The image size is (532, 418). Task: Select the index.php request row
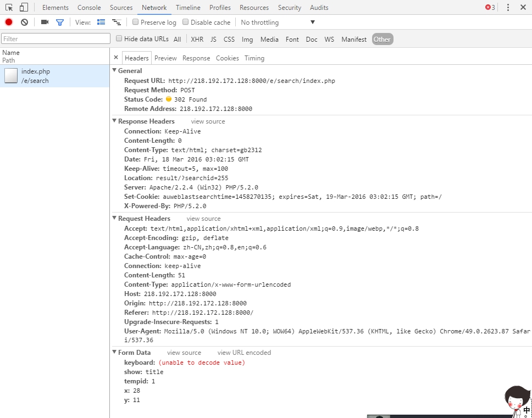[x=54, y=76]
